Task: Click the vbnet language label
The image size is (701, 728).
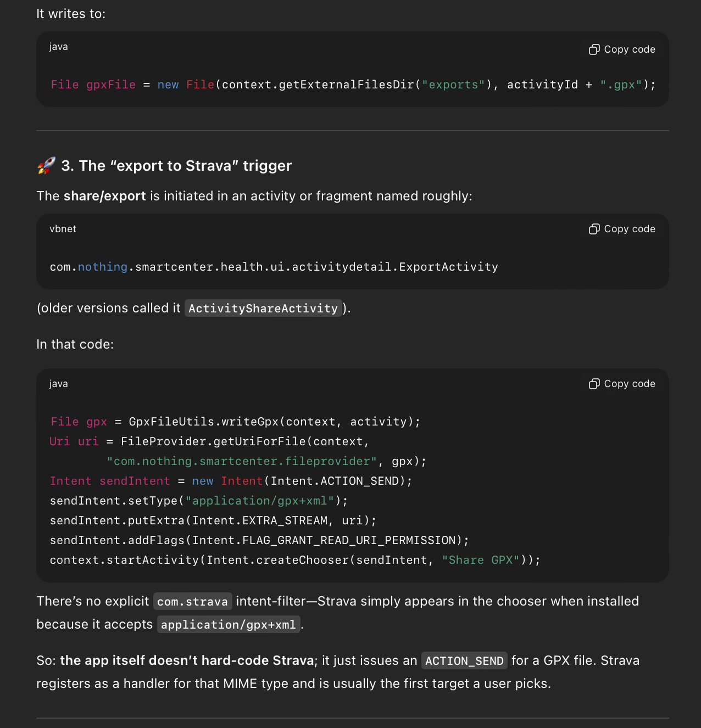Action: pos(63,229)
